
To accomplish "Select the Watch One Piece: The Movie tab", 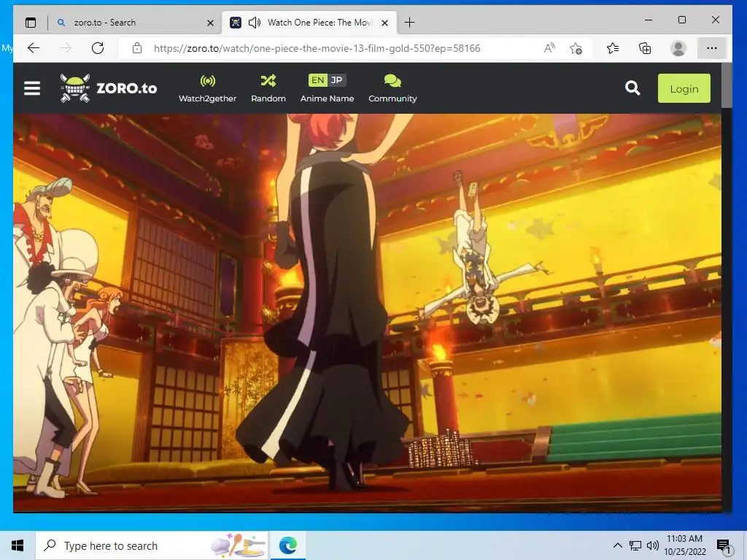I will 309,23.
